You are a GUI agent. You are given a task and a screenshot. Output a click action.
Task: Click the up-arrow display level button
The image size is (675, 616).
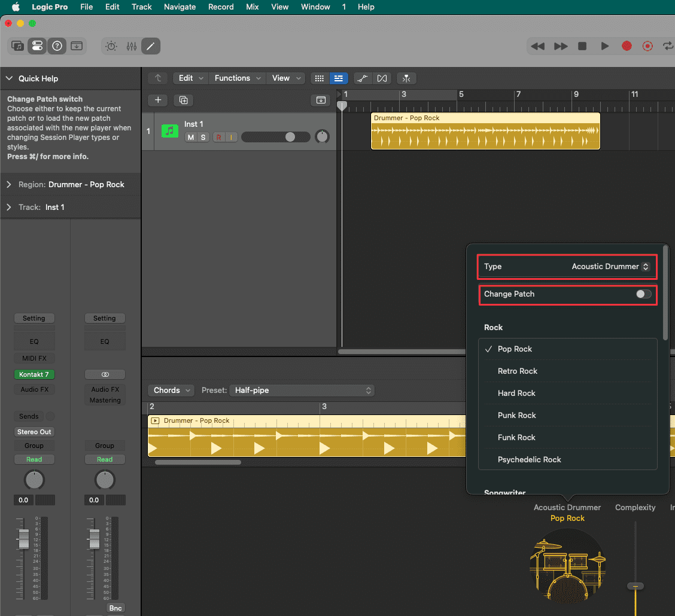point(158,78)
